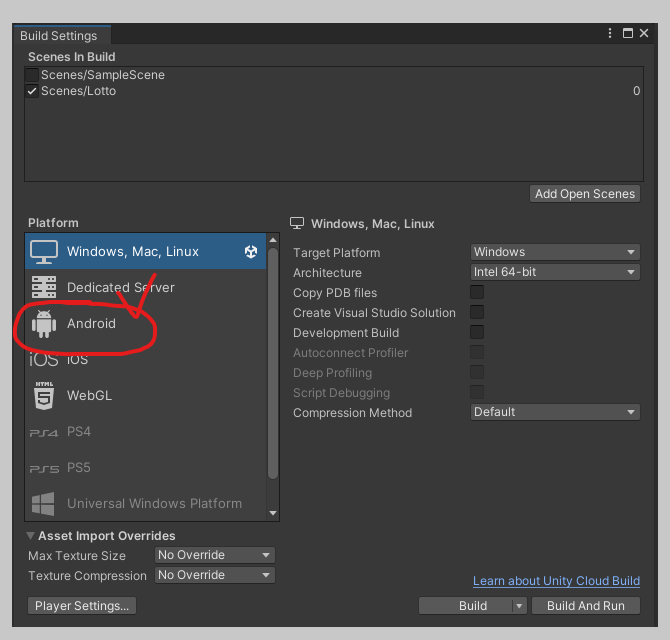The image size is (670, 640).
Task: Uncheck the Scenes/Lotto scene checkbox
Action: click(32, 91)
